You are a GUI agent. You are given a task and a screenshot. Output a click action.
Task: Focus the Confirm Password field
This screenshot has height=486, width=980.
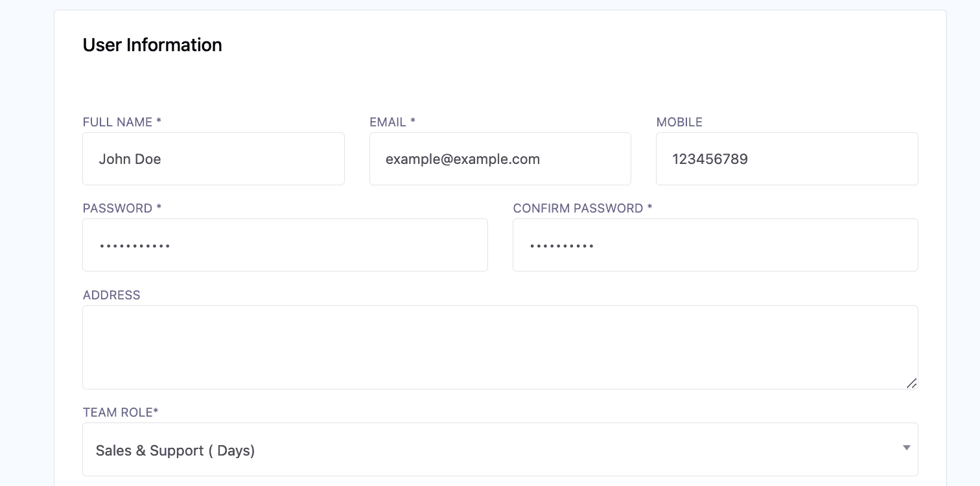coord(715,245)
